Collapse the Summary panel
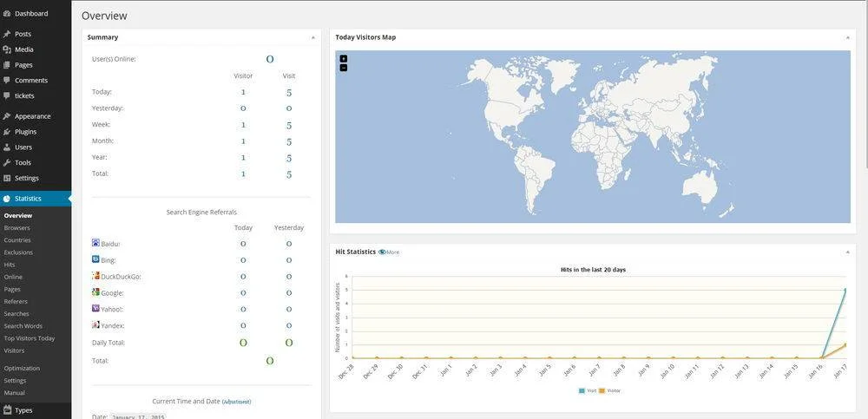Screen dimensions: 868x419 point(312,37)
